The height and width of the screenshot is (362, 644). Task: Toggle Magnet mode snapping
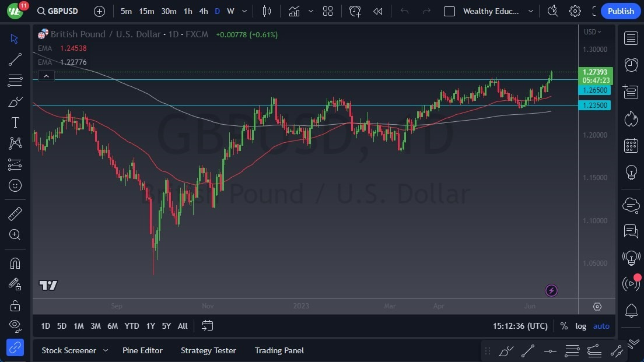pyautogui.click(x=15, y=263)
